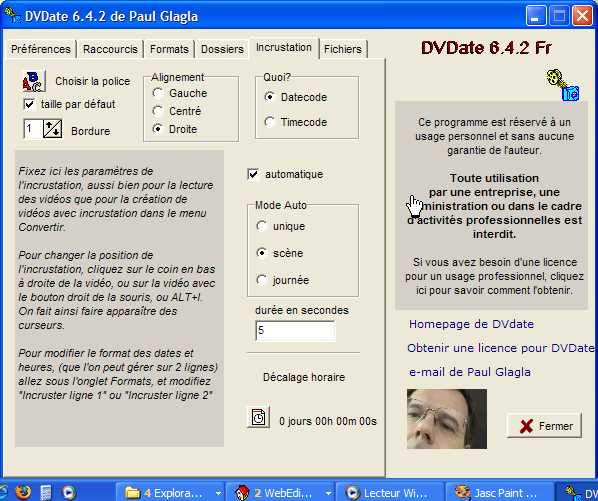Open the Décalage horaire clock icon
This screenshot has height=501, width=598.
pos(258,417)
